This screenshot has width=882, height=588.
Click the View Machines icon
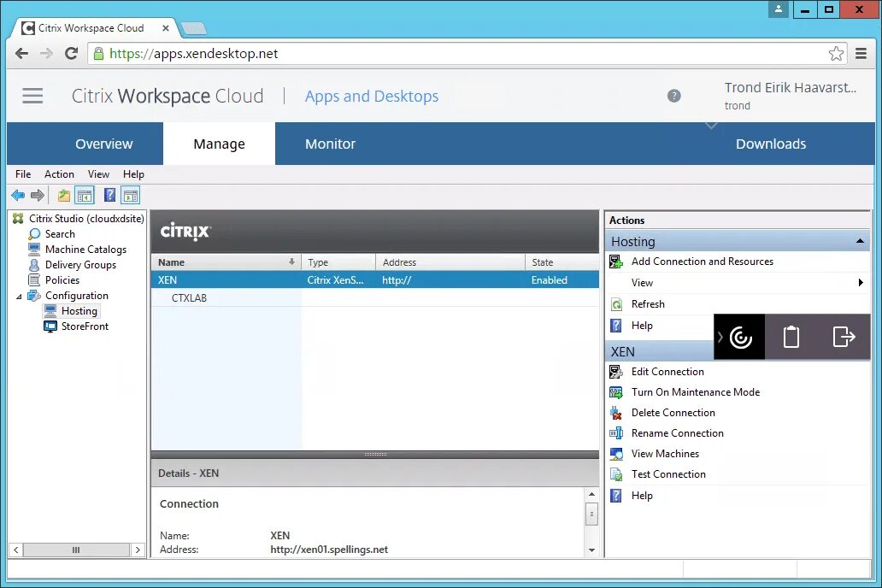pyautogui.click(x=616, y=454)
